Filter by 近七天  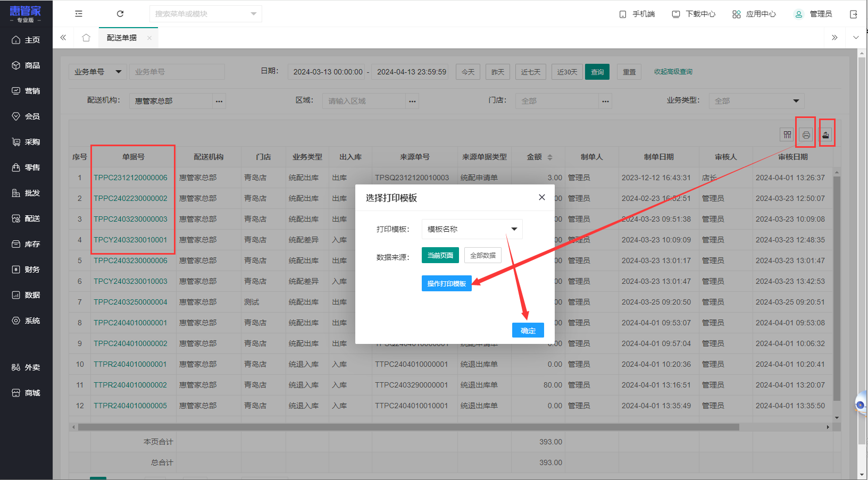point(531,72)
